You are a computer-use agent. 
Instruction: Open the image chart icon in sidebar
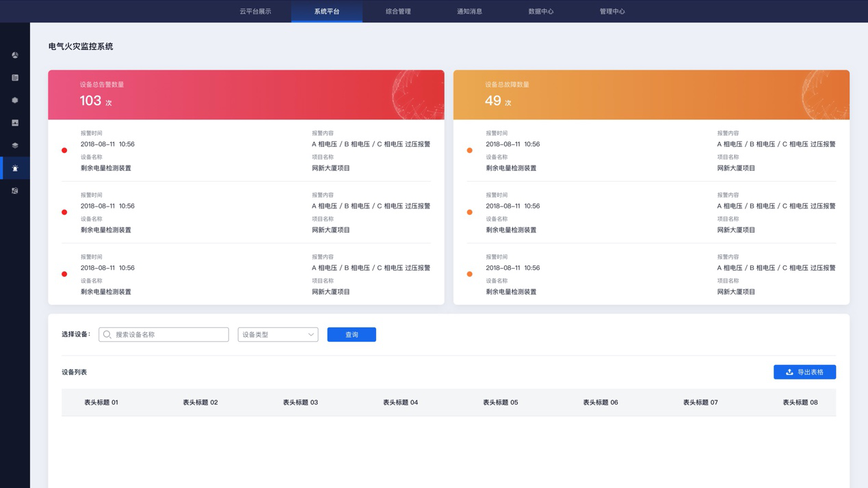coord(15,123)
